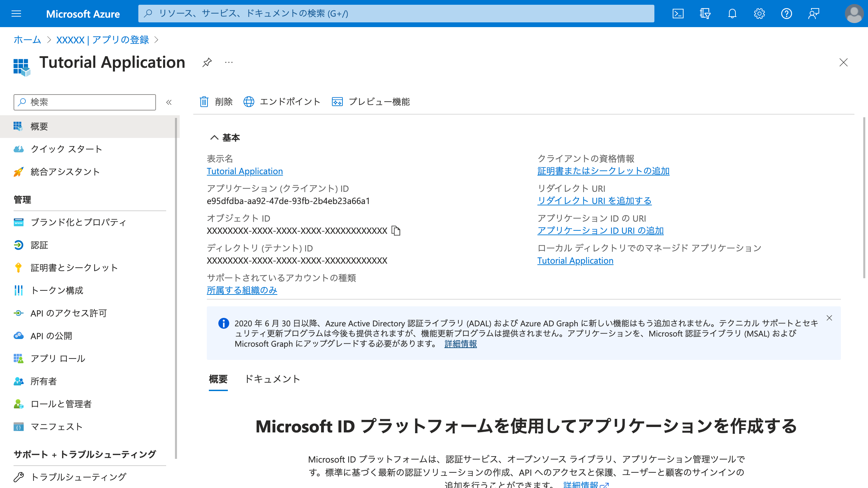Click the help question mark icon
Viewport: 868px width, 488px height.
pyautogui.click(x=786, y=14)
